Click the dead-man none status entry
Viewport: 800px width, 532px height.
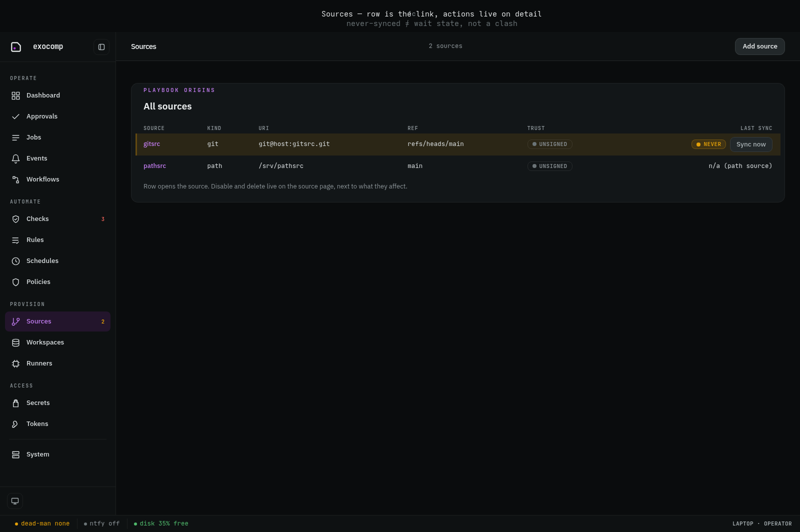[42, 523]
